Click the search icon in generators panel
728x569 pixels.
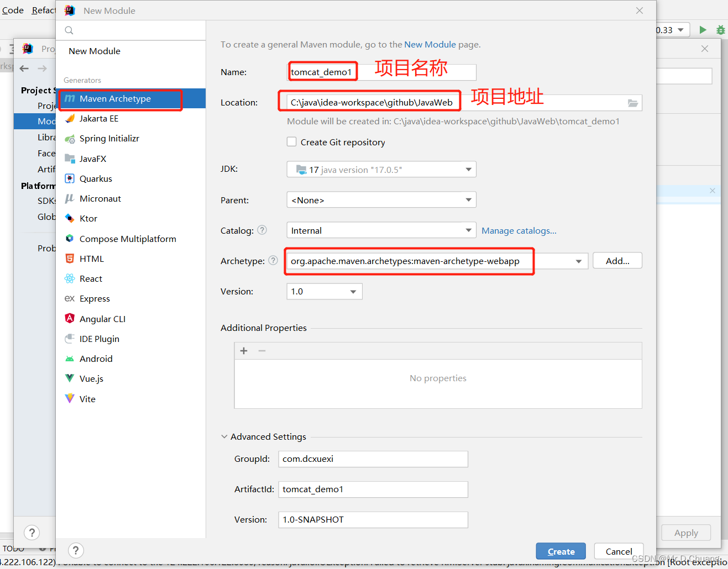pyautogui.click(x=69, y=30)
